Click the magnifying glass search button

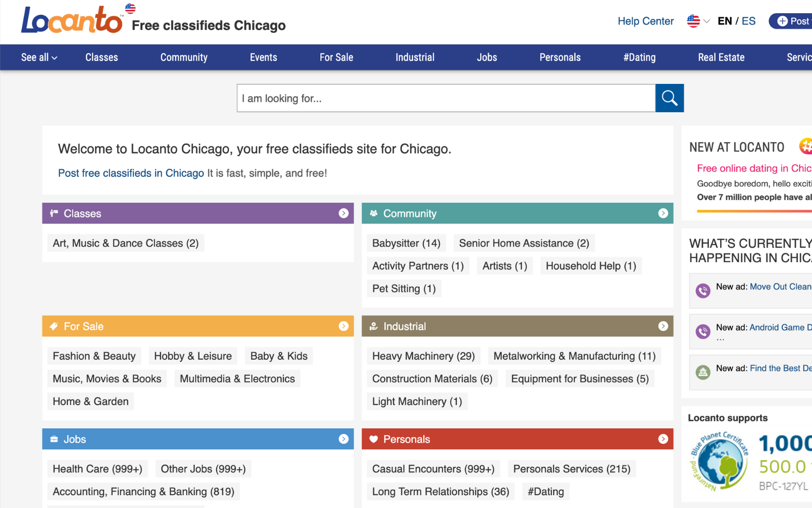[669, 98]
